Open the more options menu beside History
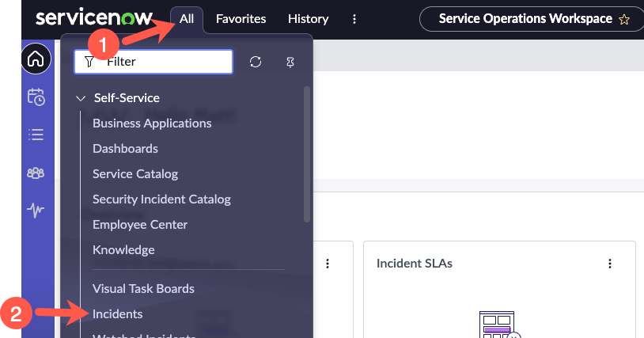The image size is (644, 338). (354, 19)
